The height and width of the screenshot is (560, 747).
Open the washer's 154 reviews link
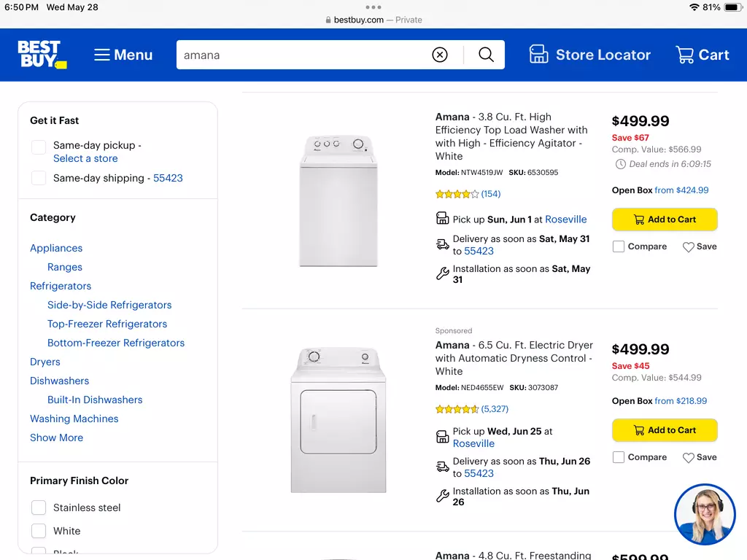point(491,194)
